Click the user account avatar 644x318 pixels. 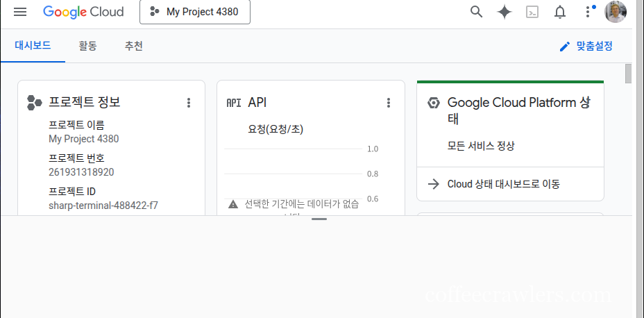pos(616,12)
